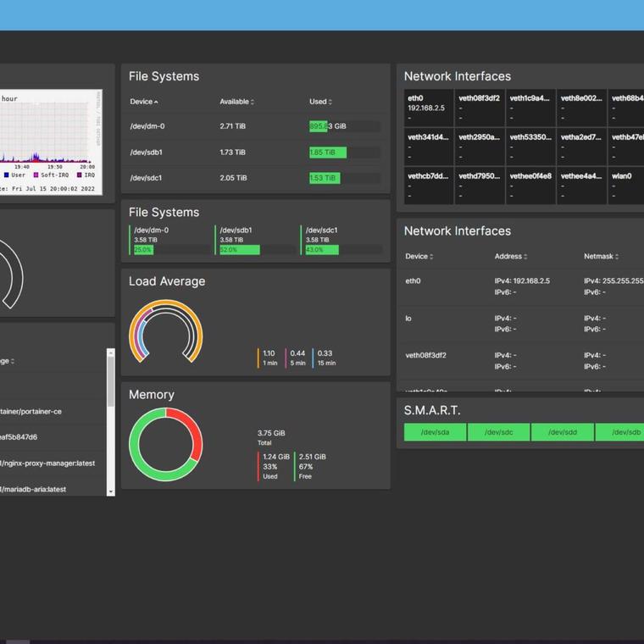Click the scrollbar down arrow in container list
The width and height of the screenshot is (644, 644).
110,491
